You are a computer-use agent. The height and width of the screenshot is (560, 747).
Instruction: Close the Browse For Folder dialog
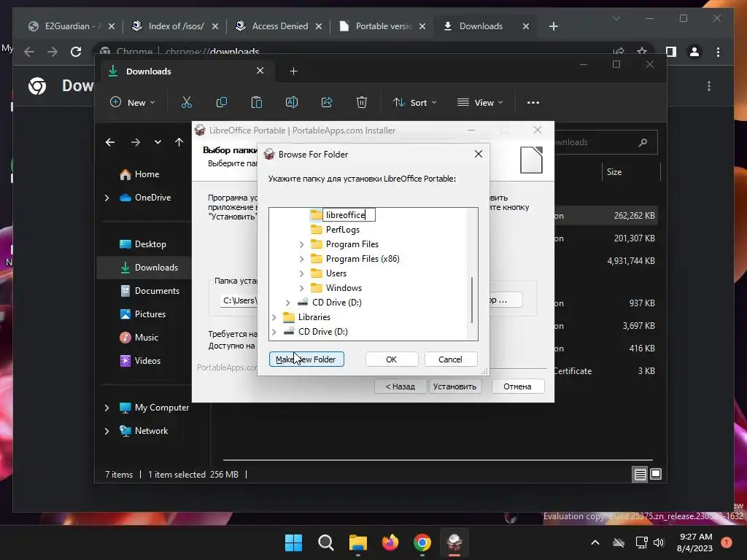[479, 154]
